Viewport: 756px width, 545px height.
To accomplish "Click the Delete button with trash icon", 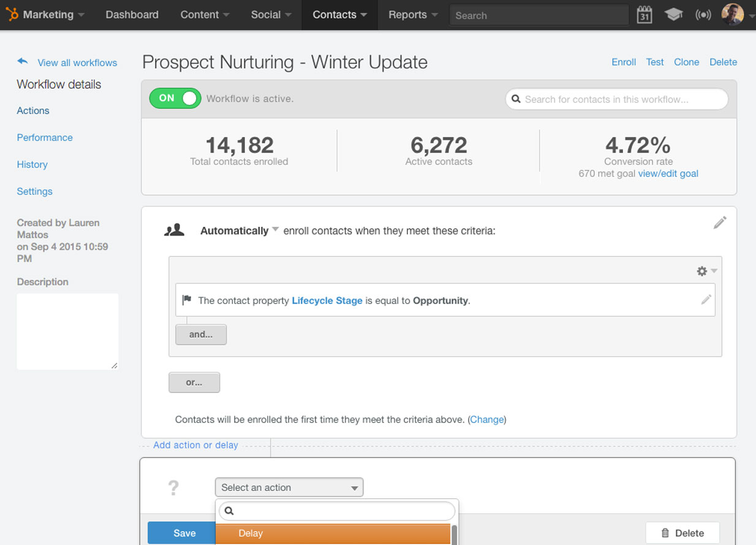I will [682, 533].
